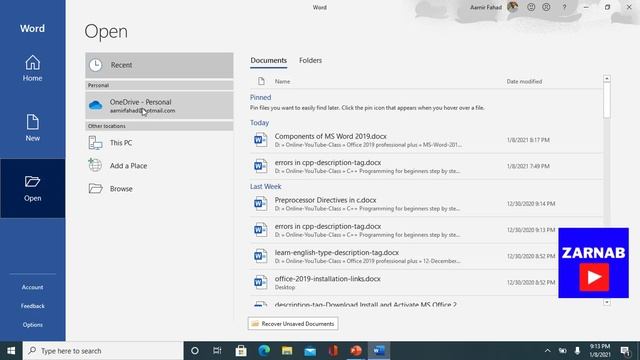
Task: Click the Word icon on taskbar
Action: tap(379, 351)
